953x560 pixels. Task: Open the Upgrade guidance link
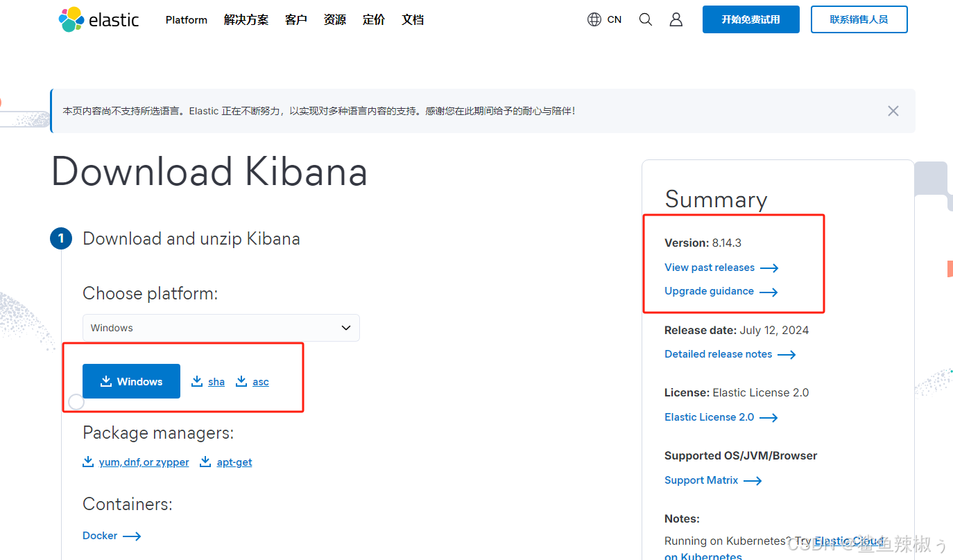(x=721, y=291)
